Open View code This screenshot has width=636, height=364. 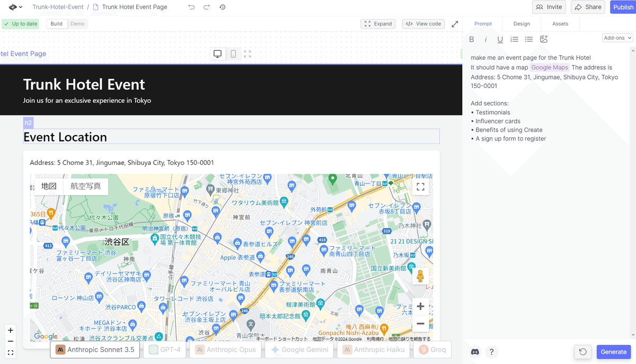[x=423, y=24]
